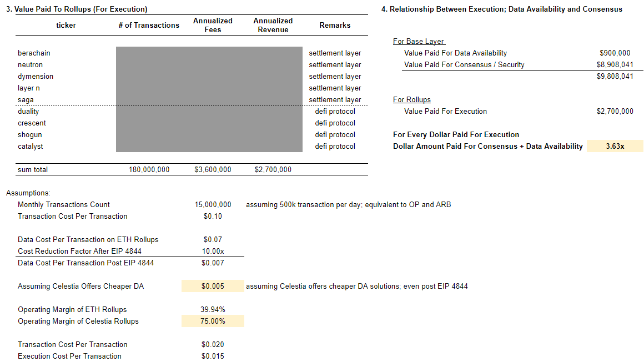Click the Remarks column header
This screenshot has width=644, height=362.
[335, 25]
